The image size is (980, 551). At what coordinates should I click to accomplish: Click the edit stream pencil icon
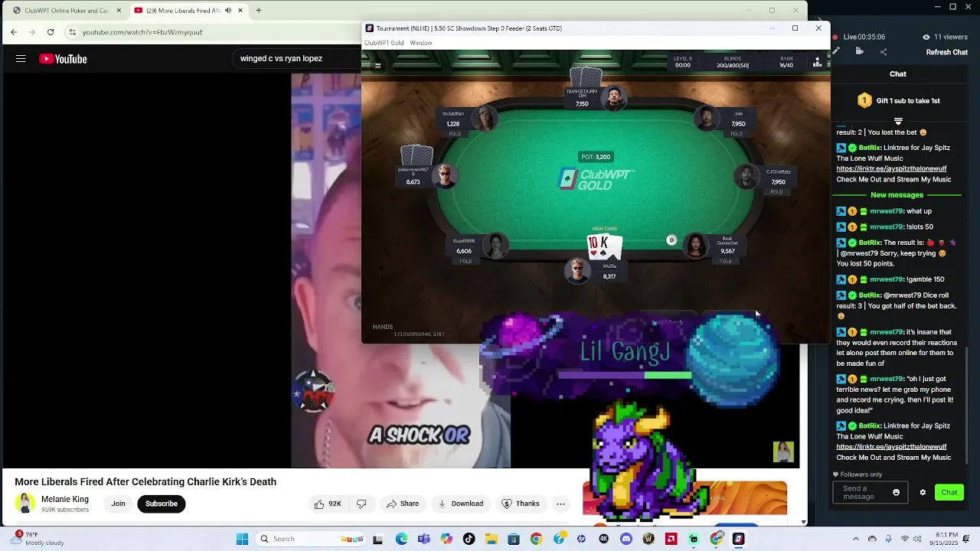[x=836, y=51]
